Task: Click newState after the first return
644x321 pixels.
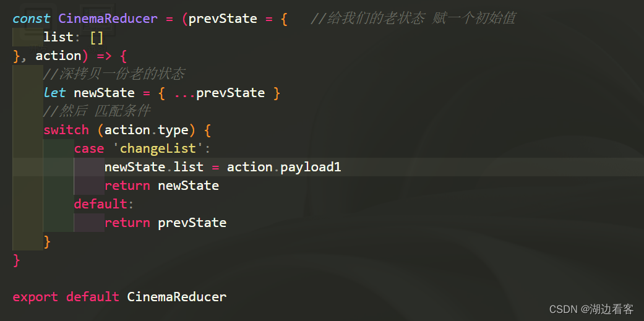Action: [x=188, y=186]
